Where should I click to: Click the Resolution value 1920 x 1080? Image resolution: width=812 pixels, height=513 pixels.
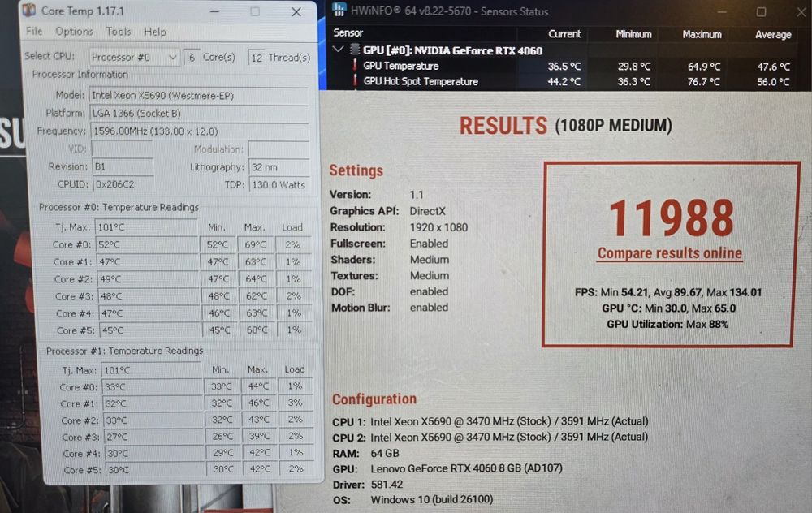(438, 227)
